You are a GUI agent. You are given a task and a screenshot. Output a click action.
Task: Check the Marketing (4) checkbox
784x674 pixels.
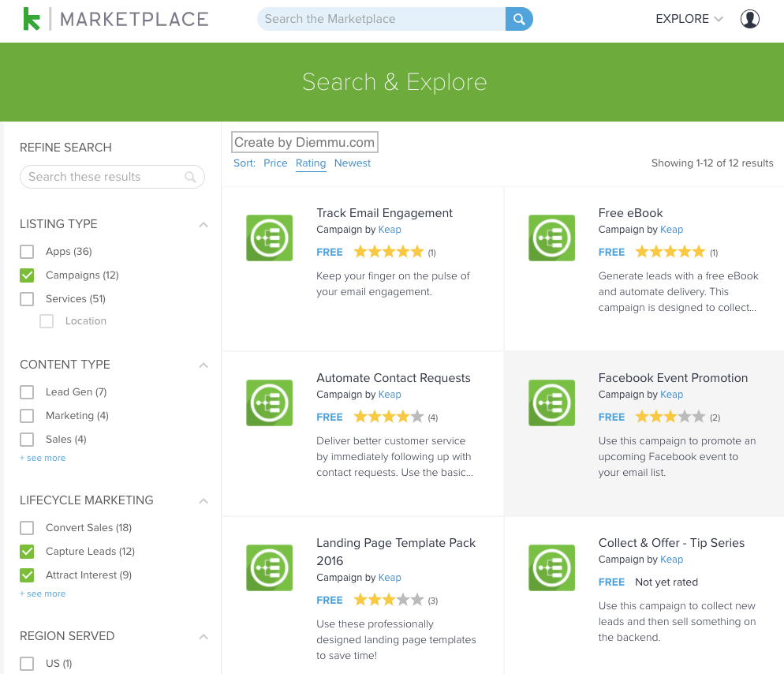pyautogui.click(x=27, y=416)
